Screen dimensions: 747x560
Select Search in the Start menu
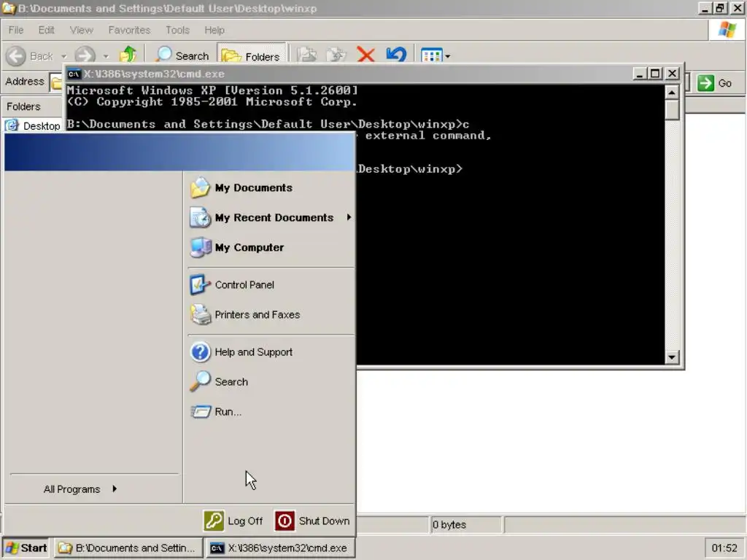[271, 382]
